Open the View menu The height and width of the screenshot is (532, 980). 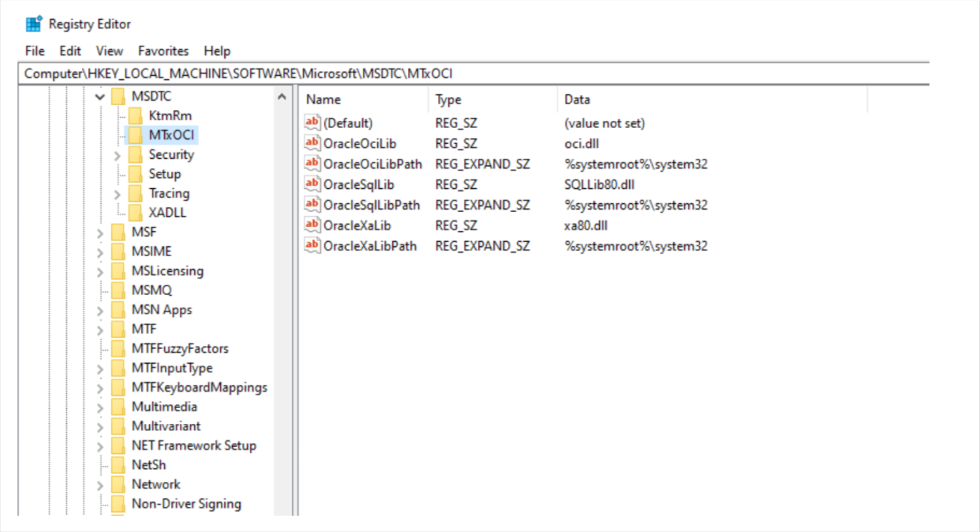tap(109, 51)
